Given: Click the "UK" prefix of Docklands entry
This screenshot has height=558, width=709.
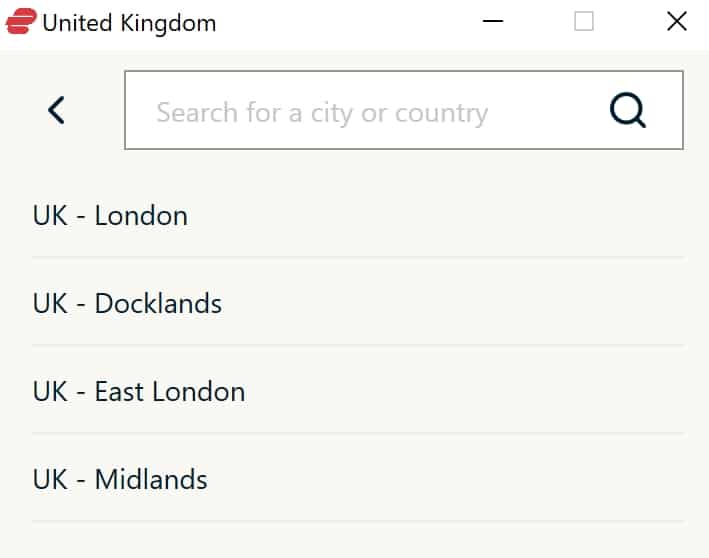Looking at the screenshot, I should [x=50, y=303].
